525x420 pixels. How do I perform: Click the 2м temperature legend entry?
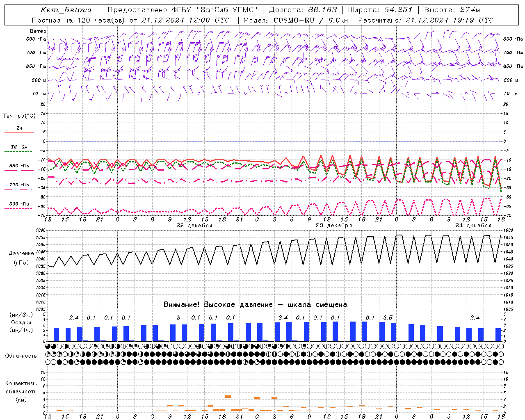(19, 128)
